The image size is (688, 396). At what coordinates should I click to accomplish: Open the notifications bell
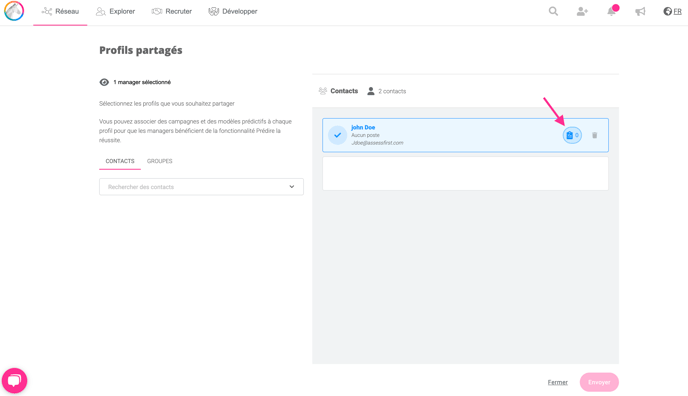pos(612,11)
